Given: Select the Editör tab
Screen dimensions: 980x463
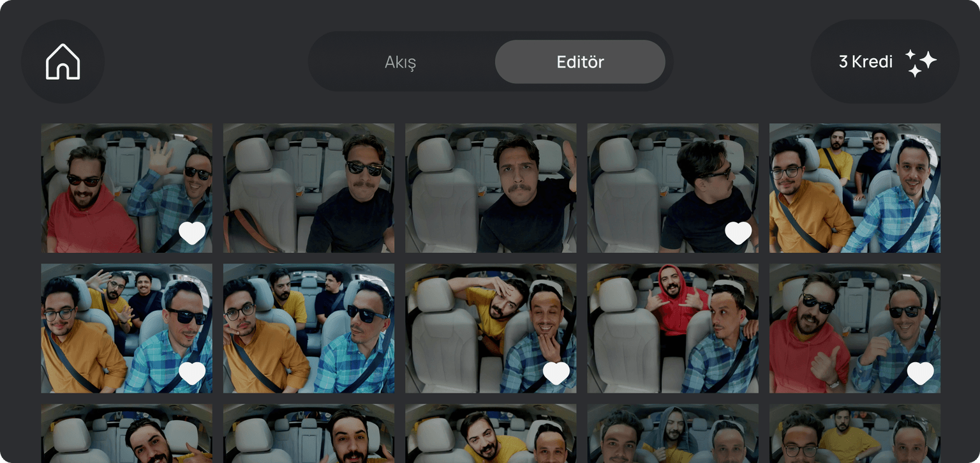Looking at the screenshot, I should (x=580, y=61).
